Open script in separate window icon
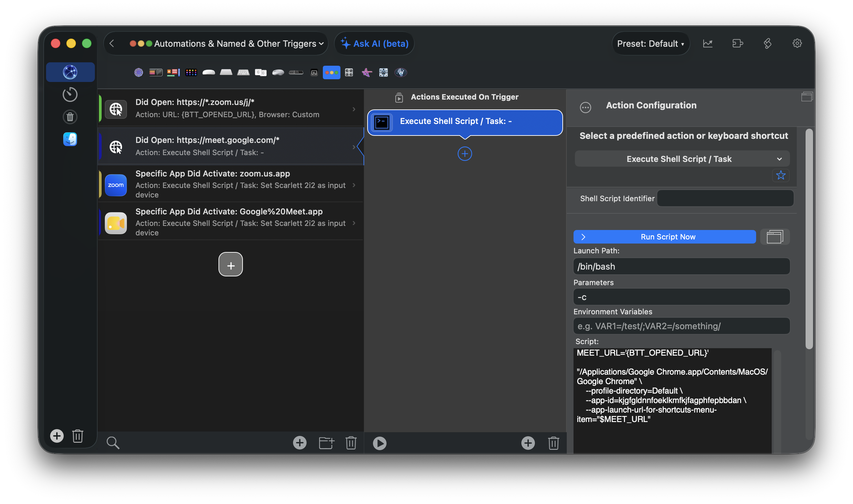 [774, 237]
